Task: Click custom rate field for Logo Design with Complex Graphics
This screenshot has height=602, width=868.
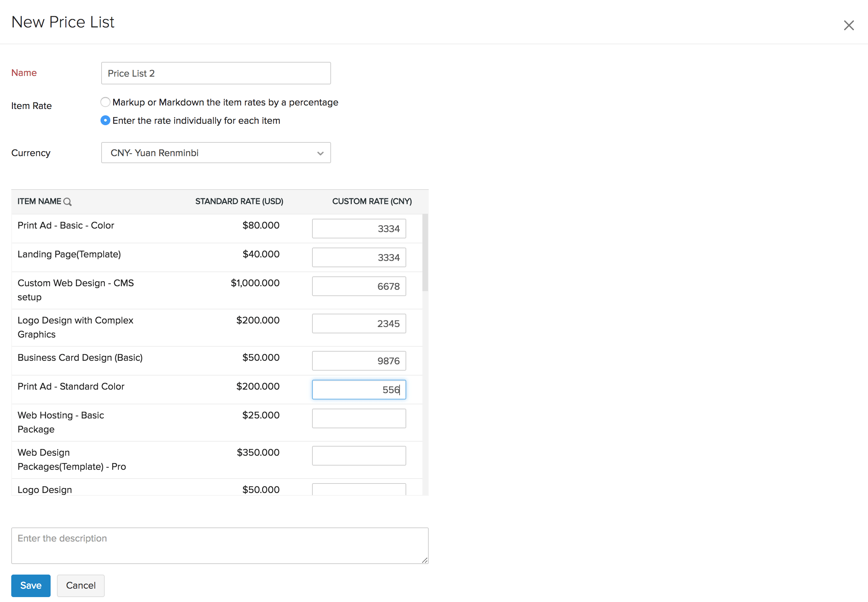Action: pyautogui.click(x=359, y=324)
